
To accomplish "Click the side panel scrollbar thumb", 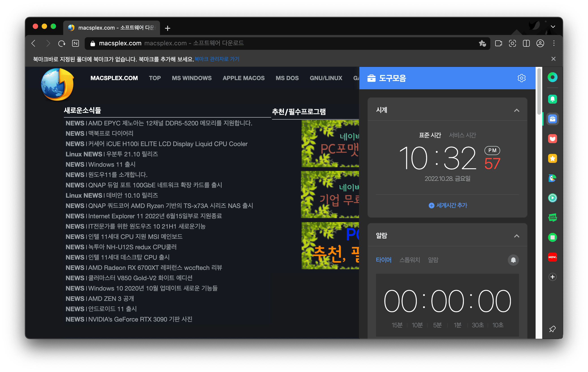I will 539,91.
